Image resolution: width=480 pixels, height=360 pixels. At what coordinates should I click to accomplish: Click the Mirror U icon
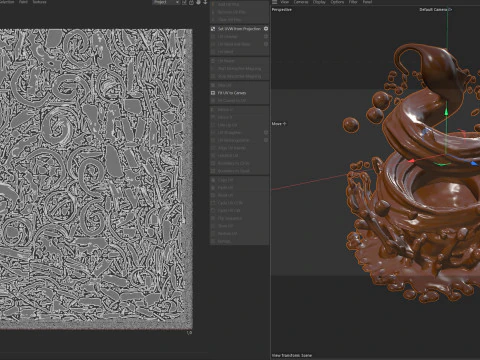click(x=213, y=109)
